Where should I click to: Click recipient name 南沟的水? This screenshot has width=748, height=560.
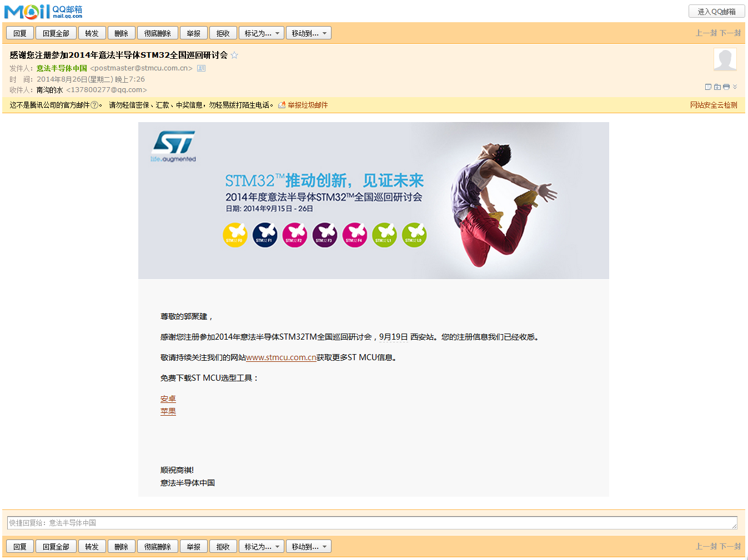(x=50, y=90)
